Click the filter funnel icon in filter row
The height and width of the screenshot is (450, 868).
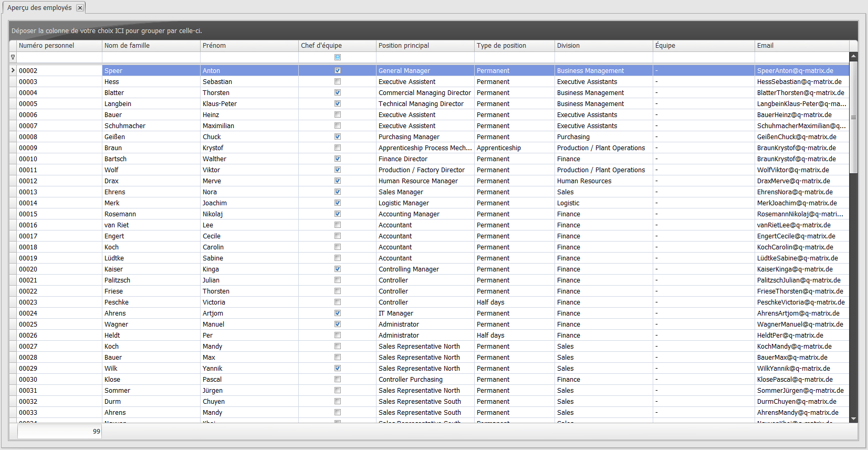click(x=13, y=57)
